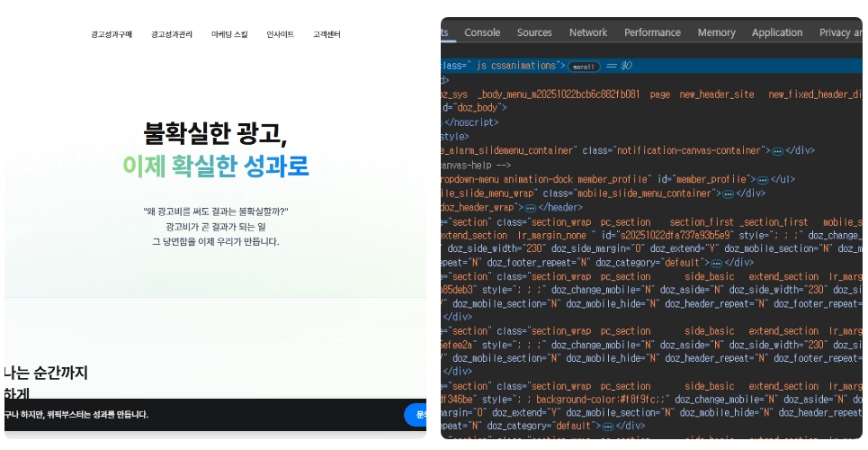Viewport: 868px width, 450px height.
Task: Click the doz_category="default" attribute after doz_footer_repeat
Action: pos(652,263)
